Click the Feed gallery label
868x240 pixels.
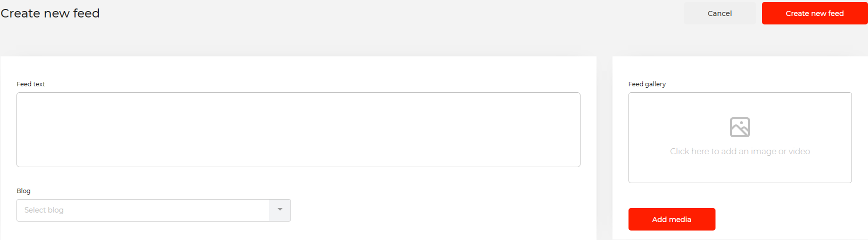pos(646,84)
